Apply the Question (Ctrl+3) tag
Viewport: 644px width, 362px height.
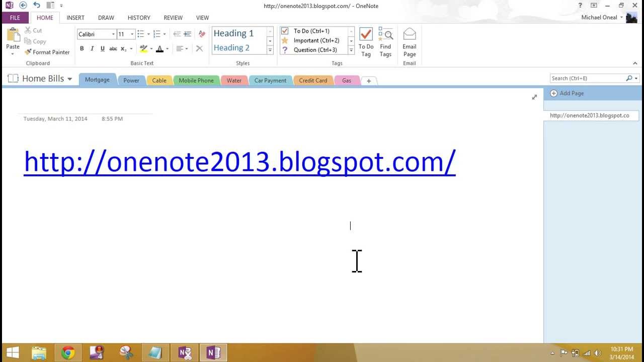pos(309,50)
